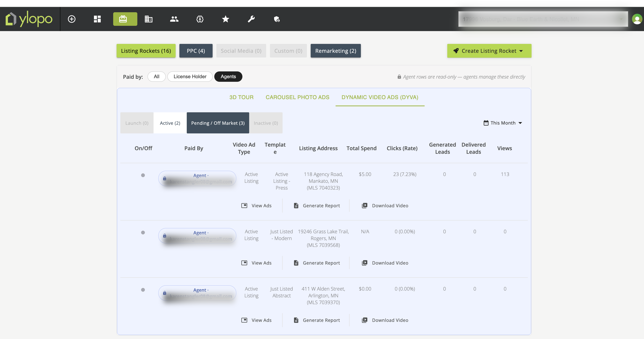Click View Ads text for 19246 Grass Lake Trail

(x=262, y=263)
